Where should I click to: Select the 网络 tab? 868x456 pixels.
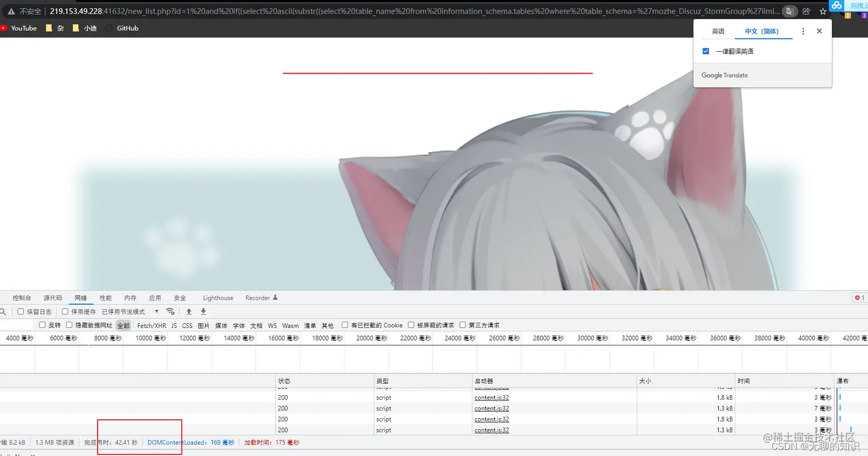point(81,297)
